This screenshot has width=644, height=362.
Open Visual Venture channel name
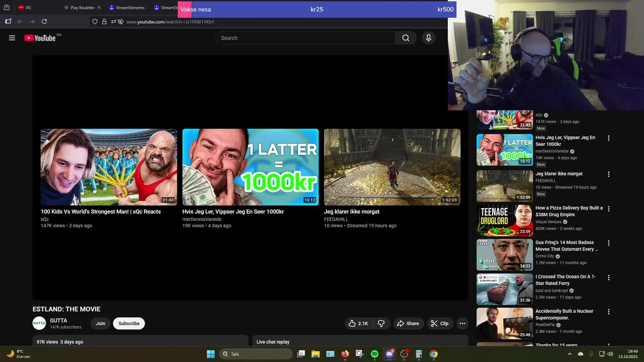pos(548,222)
